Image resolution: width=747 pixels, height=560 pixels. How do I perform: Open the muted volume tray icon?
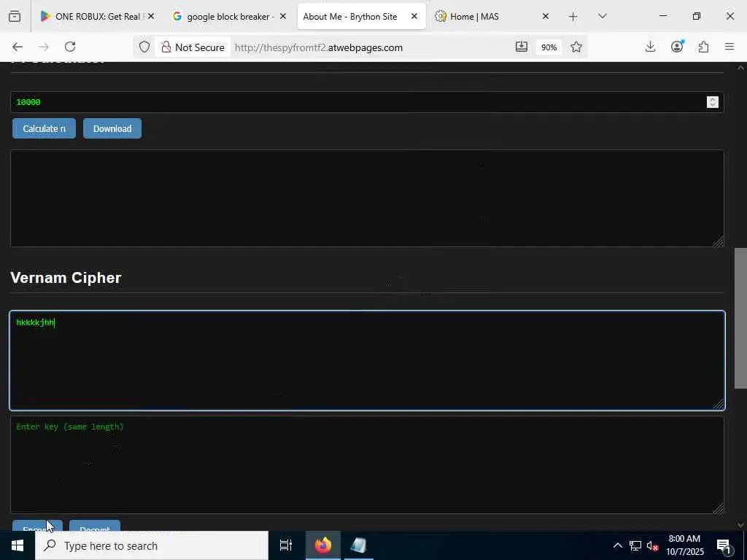click(x=652, y=545)
